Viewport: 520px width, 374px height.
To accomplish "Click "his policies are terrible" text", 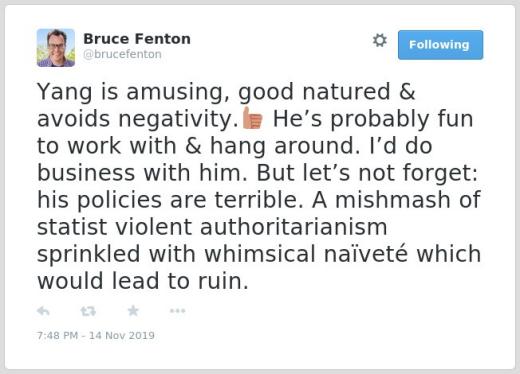I will coord(170,200).
